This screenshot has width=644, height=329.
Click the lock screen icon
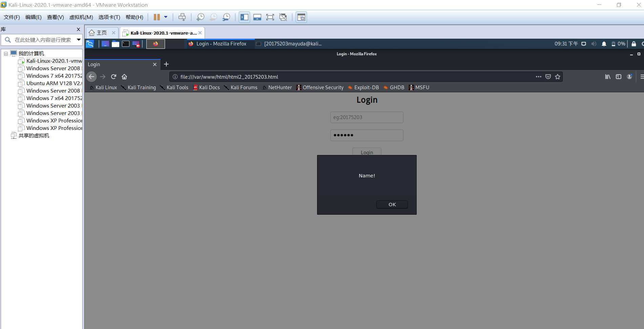[634, 44]
